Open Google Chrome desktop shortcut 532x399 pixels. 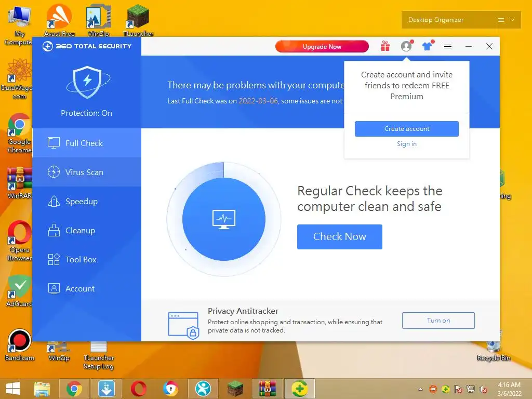(x=19, y=133)
